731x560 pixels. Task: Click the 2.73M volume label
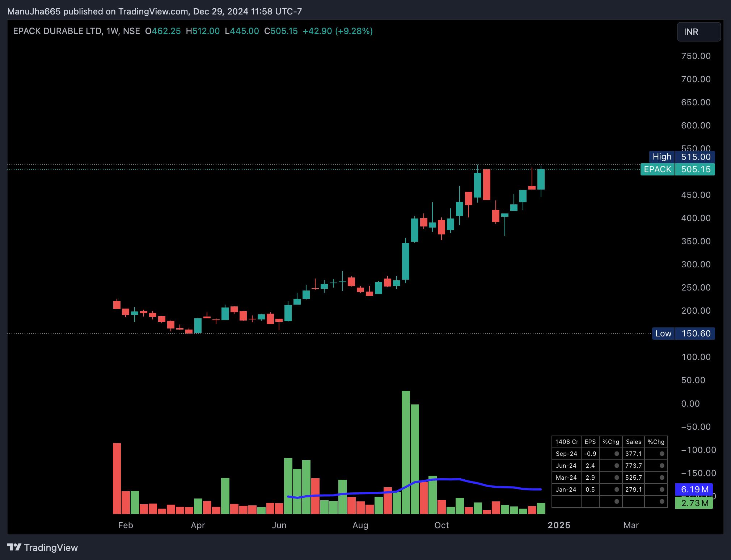(x=694, y=503)
